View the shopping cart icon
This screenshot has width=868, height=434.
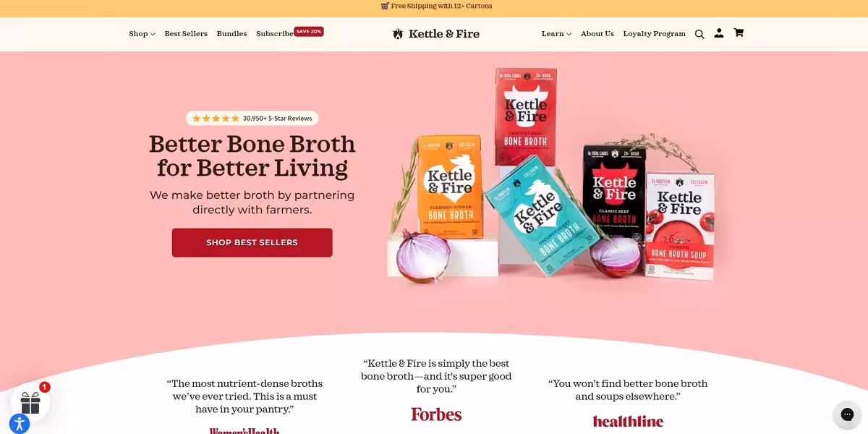click(x=739, y=33)
